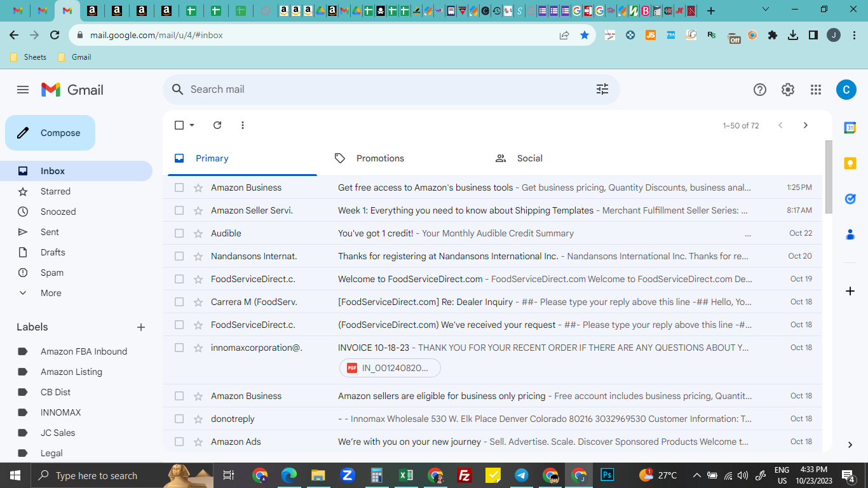Star the Nandansons International email
Image resolution: width=868 pixels, height=488 pixels.
pos(198,256)
